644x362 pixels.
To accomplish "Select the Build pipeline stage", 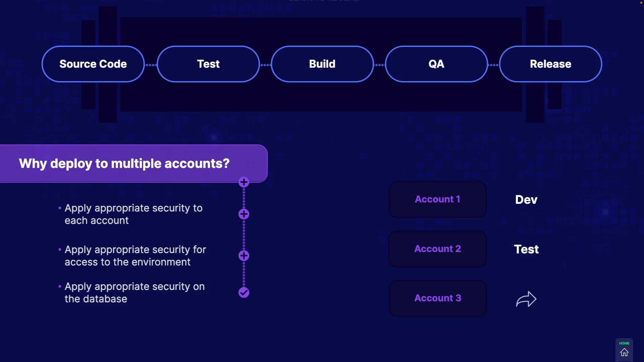I will coord(322,64).
